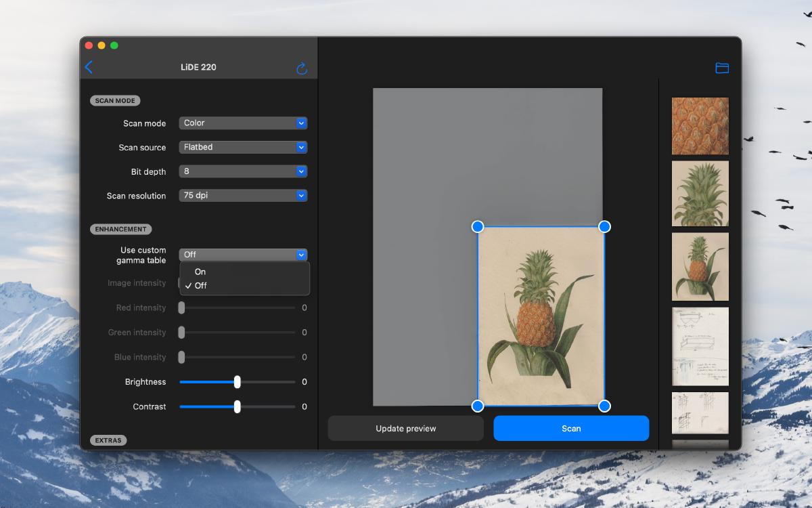This screenshot has height=508, width=812.
Task: Open the Scan mode Color dropdown
Action: (x=243, y=123)
